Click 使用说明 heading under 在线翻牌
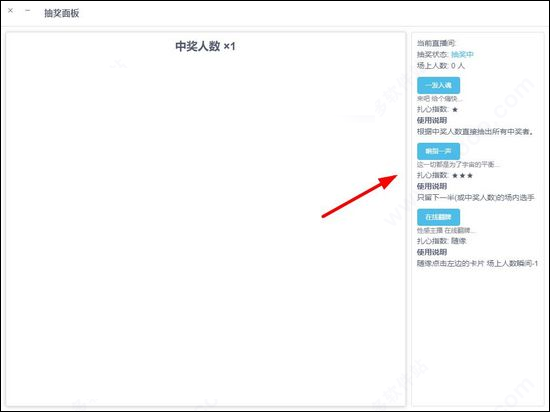550x412 pixels. pos(432,252)
